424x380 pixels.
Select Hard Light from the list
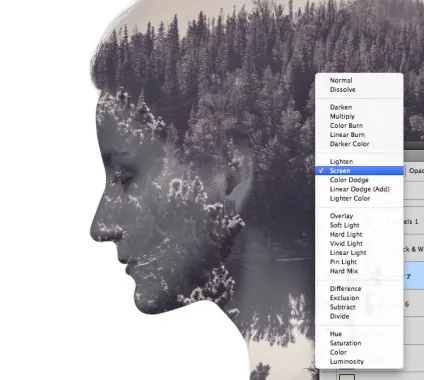tap(359, 235)
